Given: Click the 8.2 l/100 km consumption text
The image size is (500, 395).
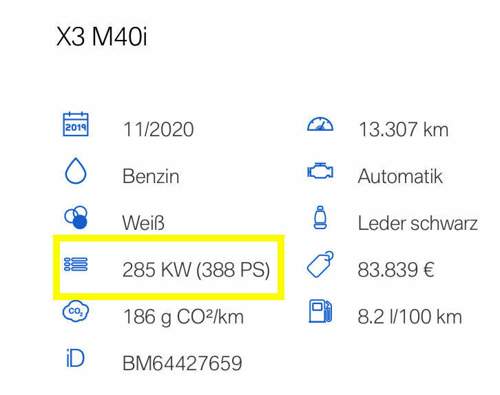Looking at the screenshot, I should coord(410,317).
